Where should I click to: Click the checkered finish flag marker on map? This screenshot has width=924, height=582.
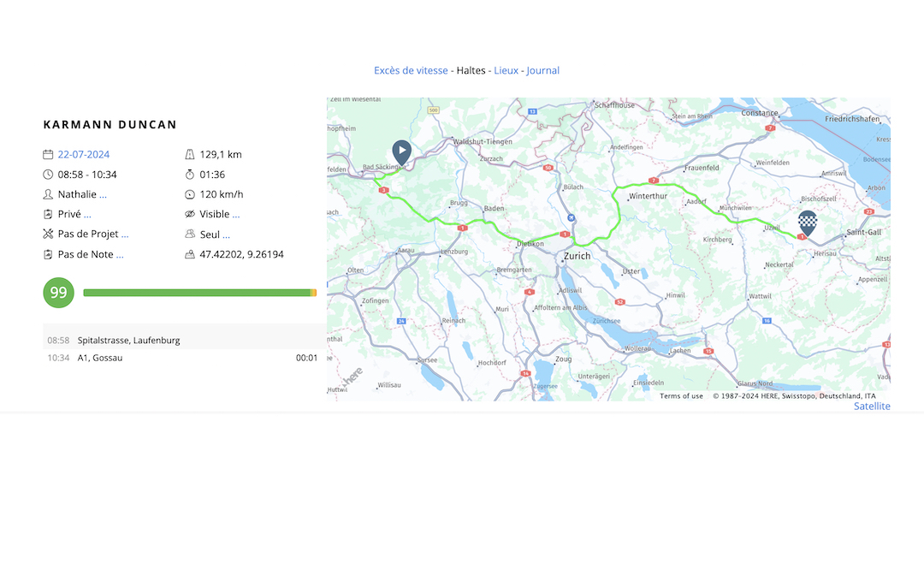808,223
